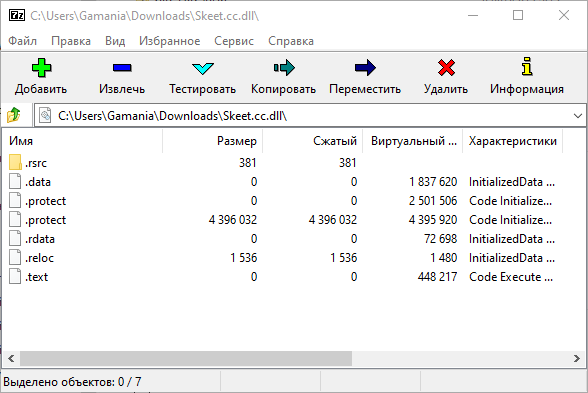Image resolution: width=588 pixels, height=393 pixels.
Task: Click the file icon in address bar
Action: click(45, 116)
